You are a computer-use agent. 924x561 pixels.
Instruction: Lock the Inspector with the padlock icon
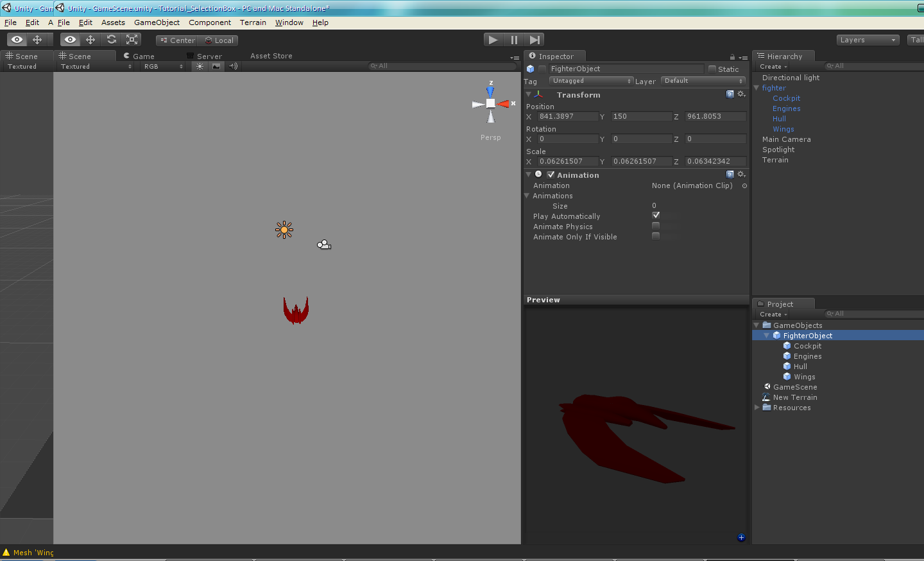pyautogui.click(x=732, y=57)
